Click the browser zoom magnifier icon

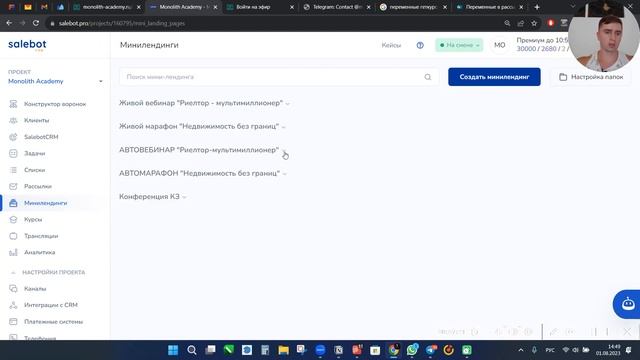[x=507, y=23]
